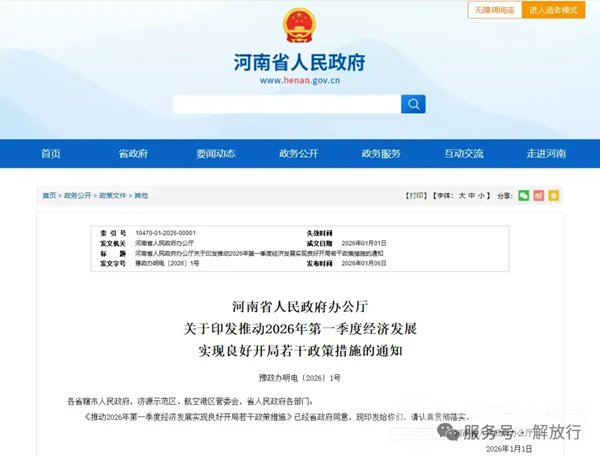
Task: Open 走进河南 navigation item
Action: point(546,154)
